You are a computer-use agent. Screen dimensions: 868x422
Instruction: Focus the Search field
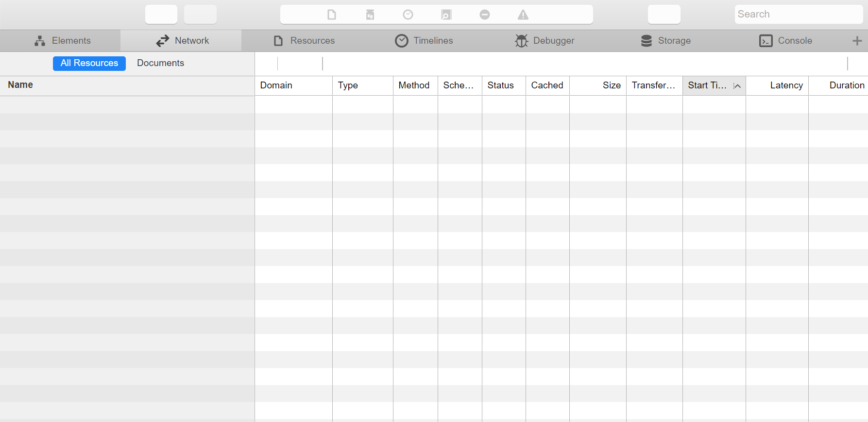coord(799,15)
